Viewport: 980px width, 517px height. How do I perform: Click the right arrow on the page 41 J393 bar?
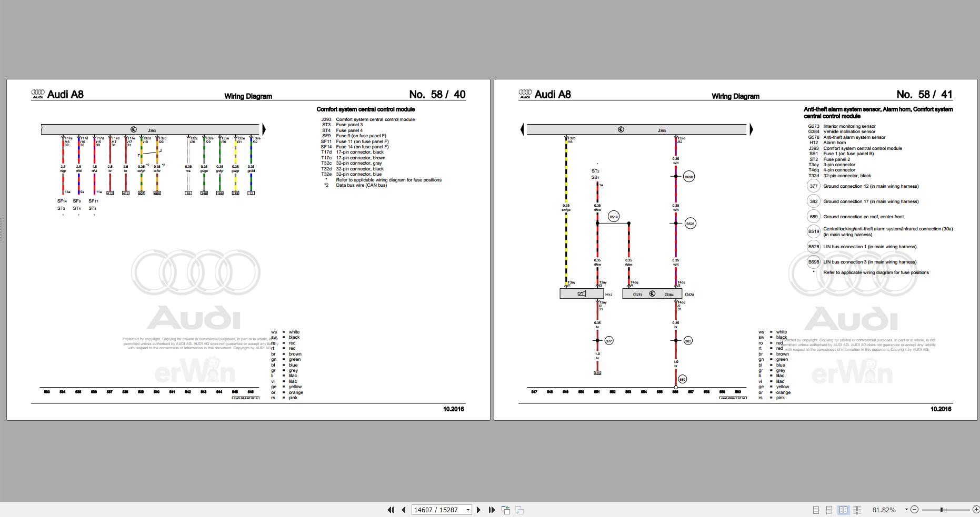751,129
